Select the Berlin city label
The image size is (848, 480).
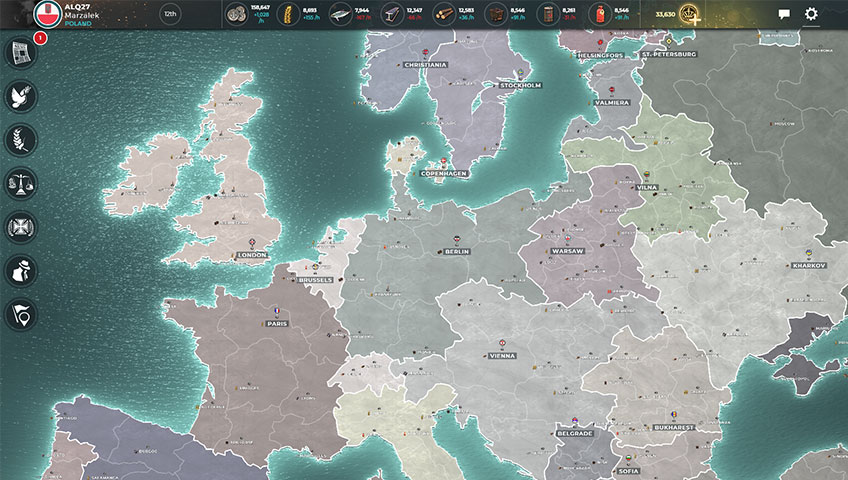click(x=455, y=251)
